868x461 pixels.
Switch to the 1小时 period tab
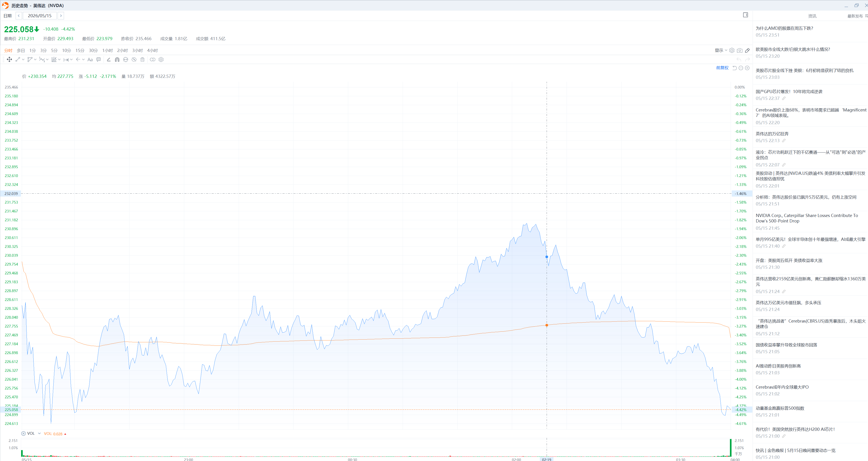coord(107,51)
